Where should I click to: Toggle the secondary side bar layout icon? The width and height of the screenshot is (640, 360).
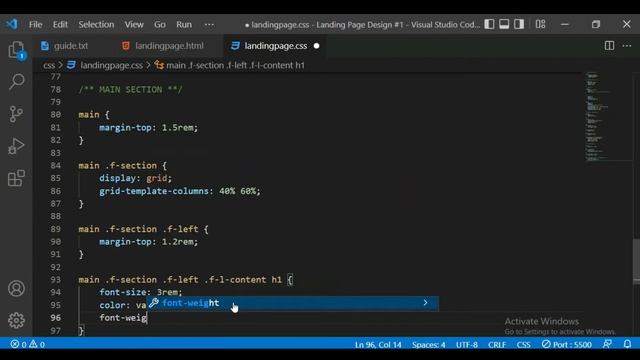tap(519, 24)
